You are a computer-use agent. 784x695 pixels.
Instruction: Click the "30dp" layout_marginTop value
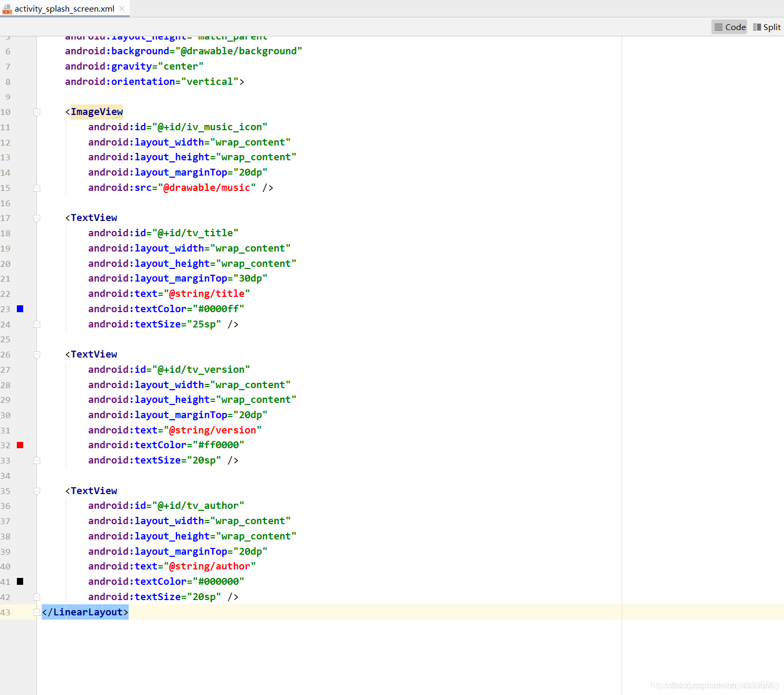[250, 278]
